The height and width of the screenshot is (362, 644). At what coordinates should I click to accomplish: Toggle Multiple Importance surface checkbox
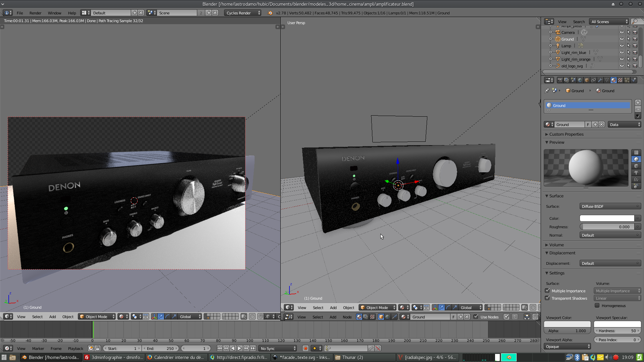(x=547, y=291)
